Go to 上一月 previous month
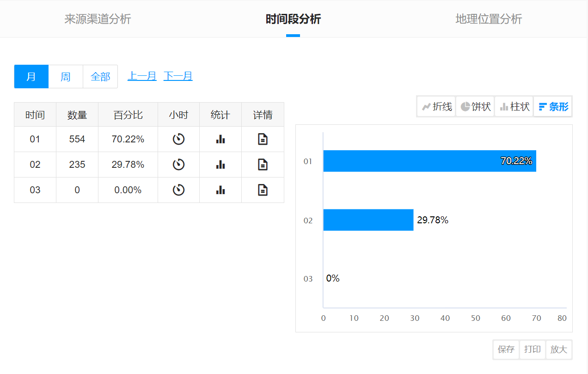 (142, 76)
